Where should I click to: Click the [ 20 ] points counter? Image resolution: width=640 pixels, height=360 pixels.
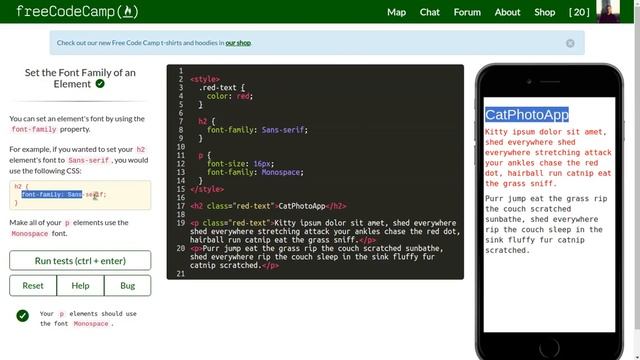coord(579,12)
